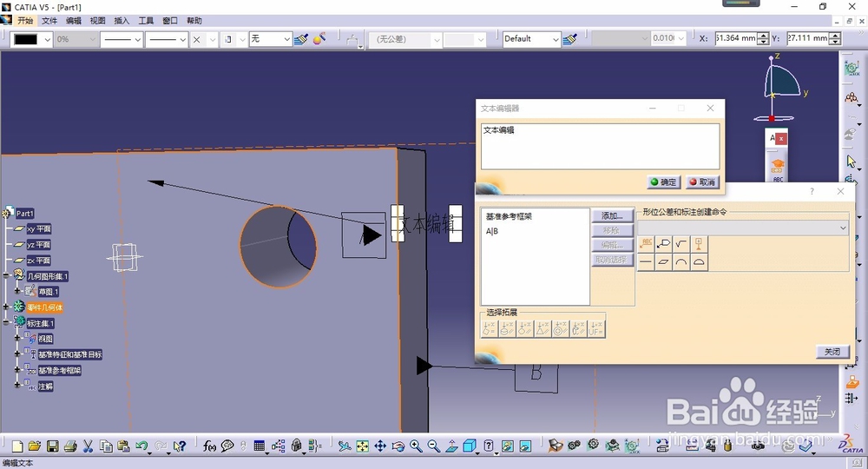Activate the Rotate view tool
This screenshot has height=469, width=868.
[x=398, y=446]
